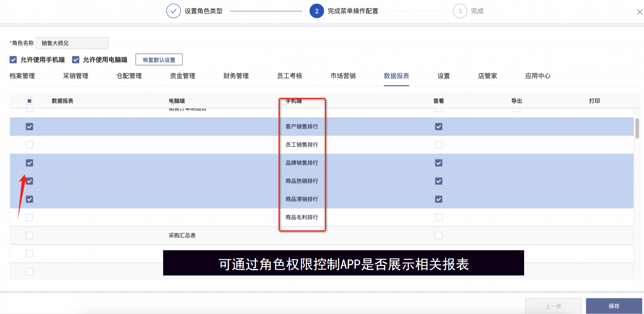The height and width of the screenshot is (314, 644).
Task: Check the row checkbox for 采购汇总表
Action: pos(30,236)
